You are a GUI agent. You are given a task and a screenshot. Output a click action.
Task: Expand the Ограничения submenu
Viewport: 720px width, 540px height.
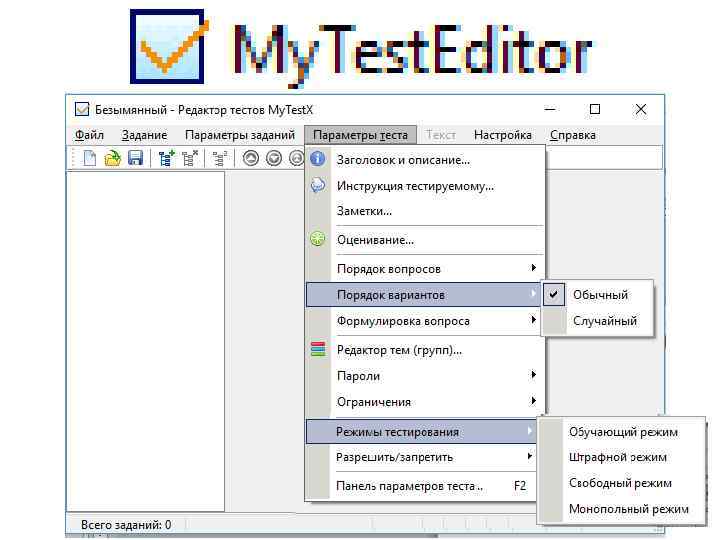tap(425, 402)
